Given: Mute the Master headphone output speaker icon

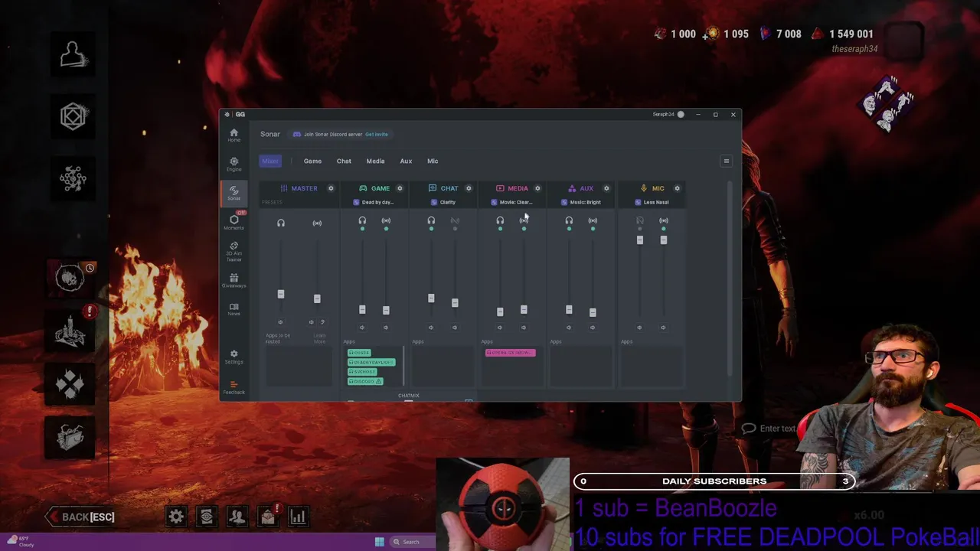Looking at the screenshot, I should tap(280, 322).
